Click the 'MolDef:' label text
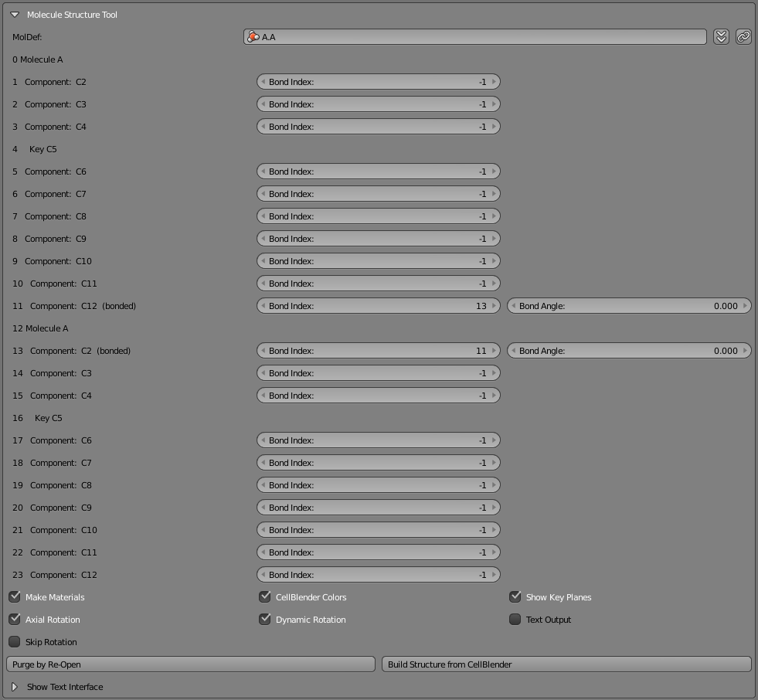758x700 pixels. point(27,37)
